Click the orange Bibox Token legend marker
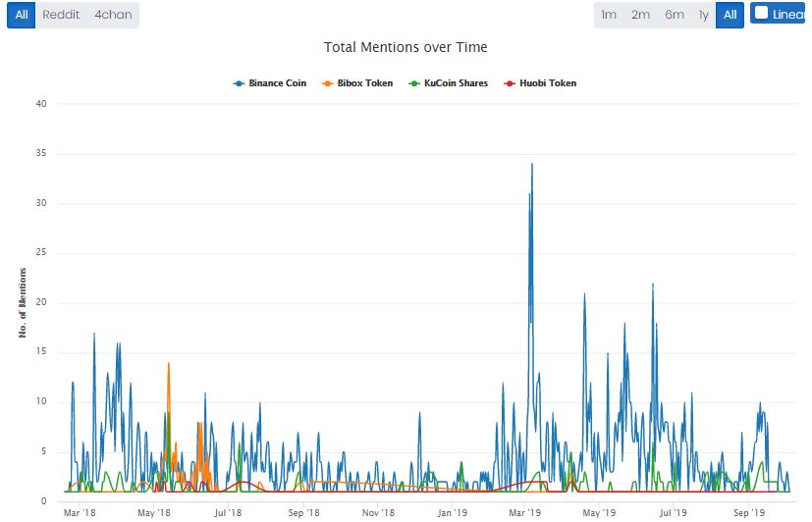The width and height of the screenshot is (812, 522). pyautogui.click(x=327, y=83)
